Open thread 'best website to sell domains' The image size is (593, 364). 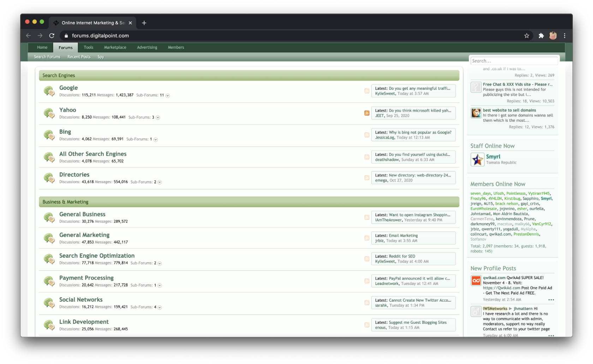click(x=509, y=110)
